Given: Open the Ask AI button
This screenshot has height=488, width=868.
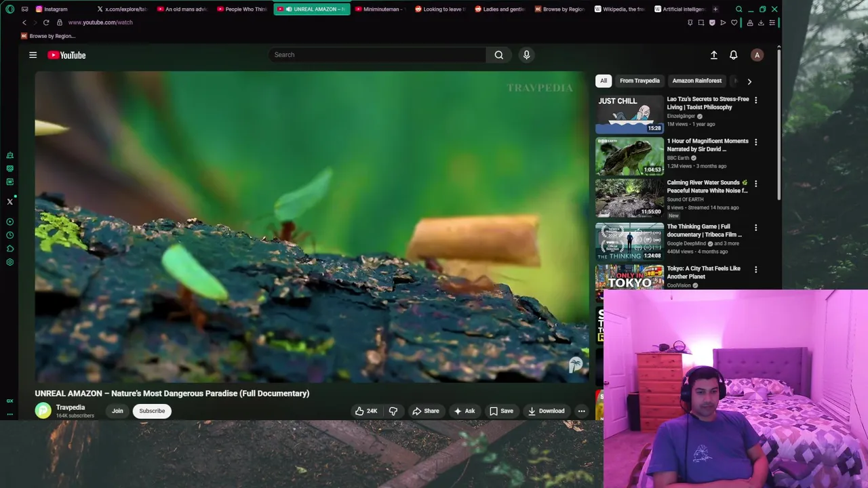Looking at the screenshot, I should click(x=464, y=411).
